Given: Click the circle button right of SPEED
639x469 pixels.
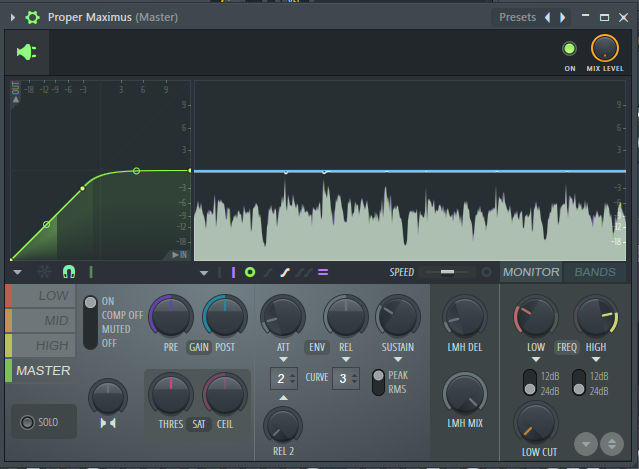Looking at the screenshot, I should click(x=486, y=272).
